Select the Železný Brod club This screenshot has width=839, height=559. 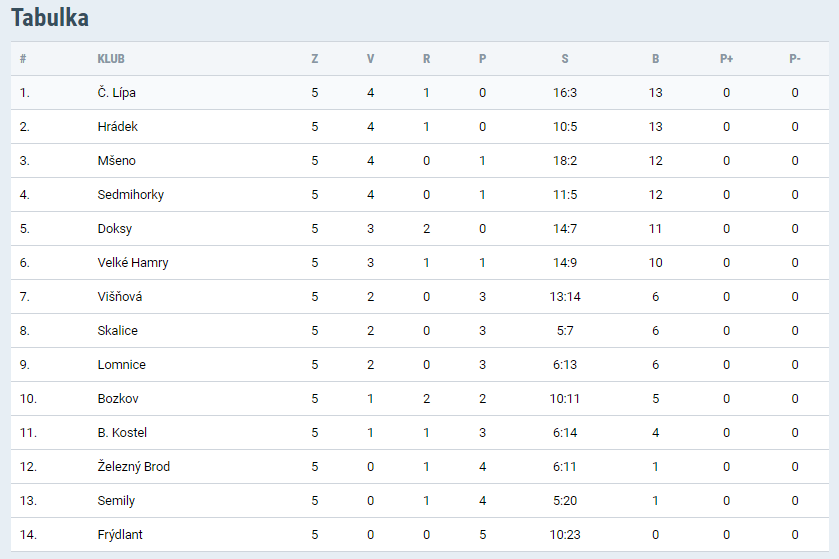coord(133,467)
